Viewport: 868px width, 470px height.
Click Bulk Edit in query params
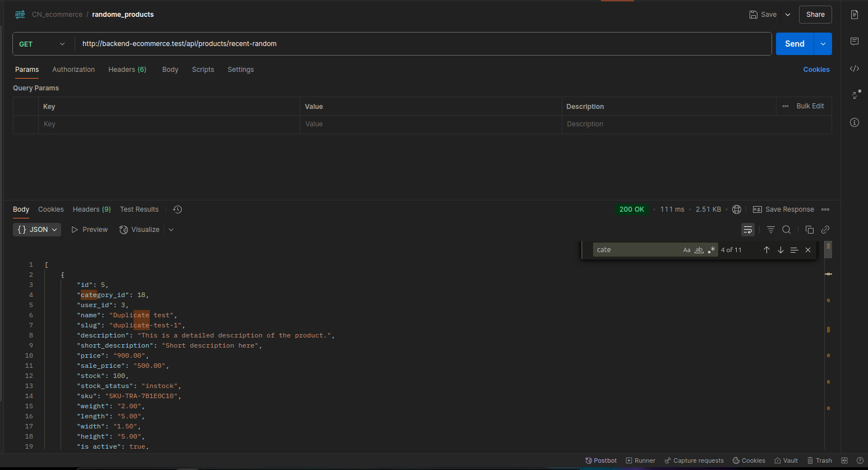click(810, 106)
